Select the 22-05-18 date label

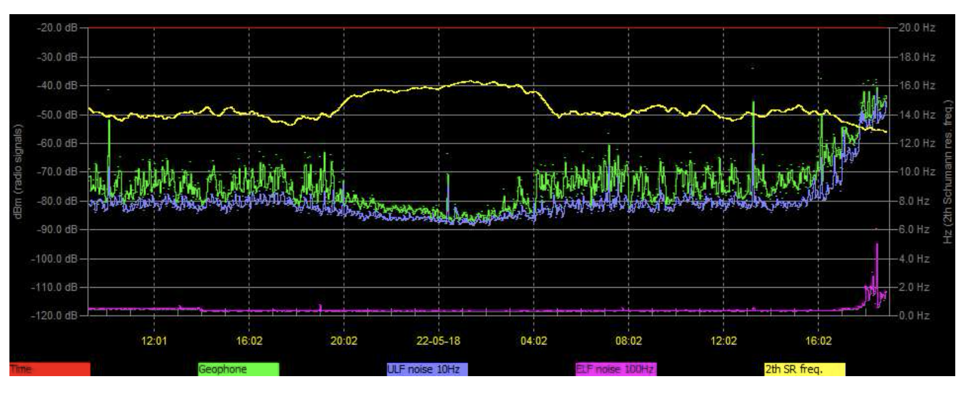[438, 341]
